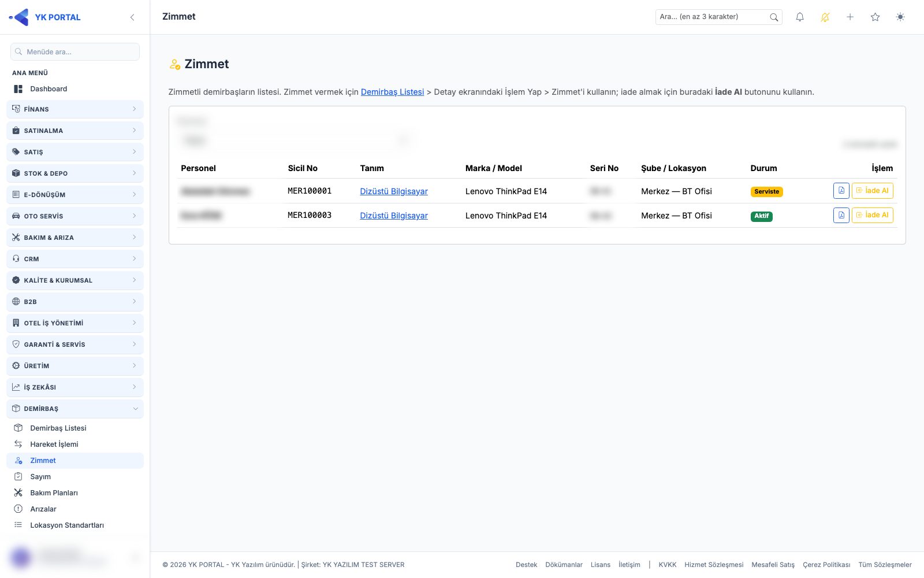This screenshot has width=924, height=578.
Task: Toggle the muted notifications bell
Action: [825, 17]
